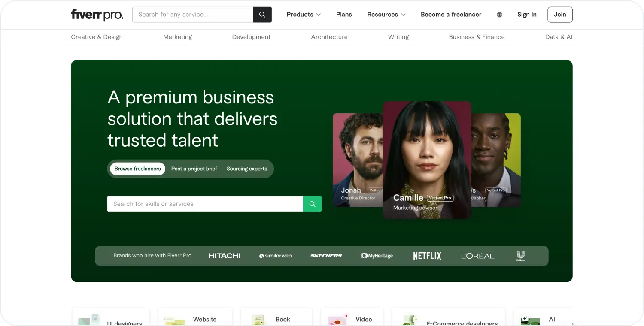The width and height of the screenshot is (644, 326).
Task: Open Creative & Design category
Action: [x=97, y=37]
